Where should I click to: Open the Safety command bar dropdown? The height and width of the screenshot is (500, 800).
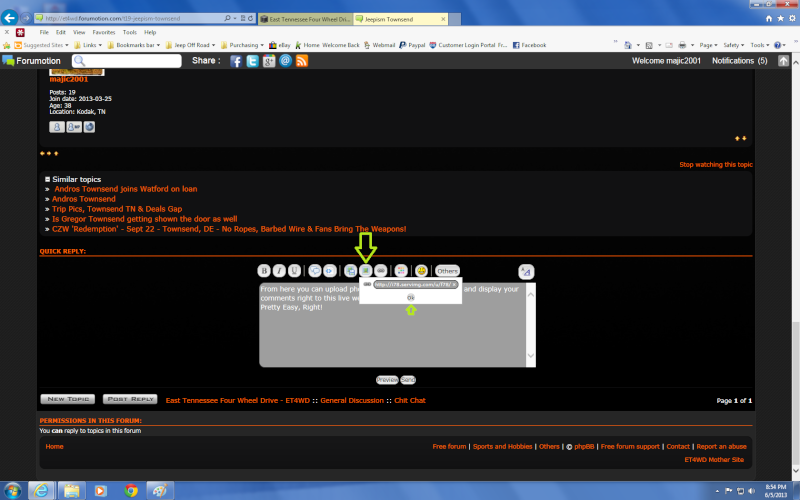click(x=734, y=45)
